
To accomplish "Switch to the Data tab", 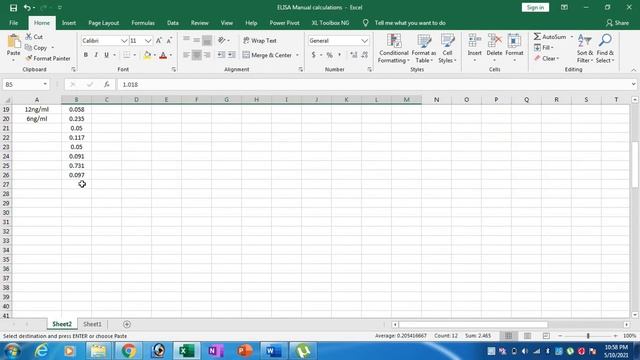I will click(x=173, y=23).
